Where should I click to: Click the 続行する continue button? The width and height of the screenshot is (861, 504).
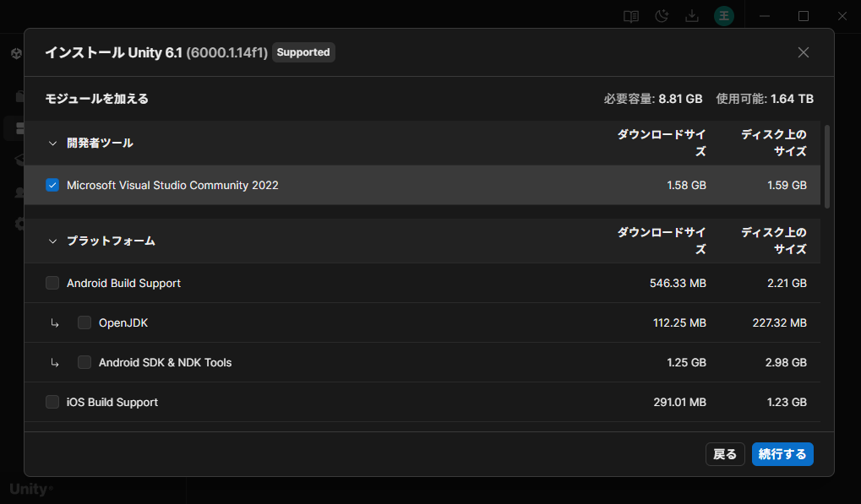coord(782,454)
